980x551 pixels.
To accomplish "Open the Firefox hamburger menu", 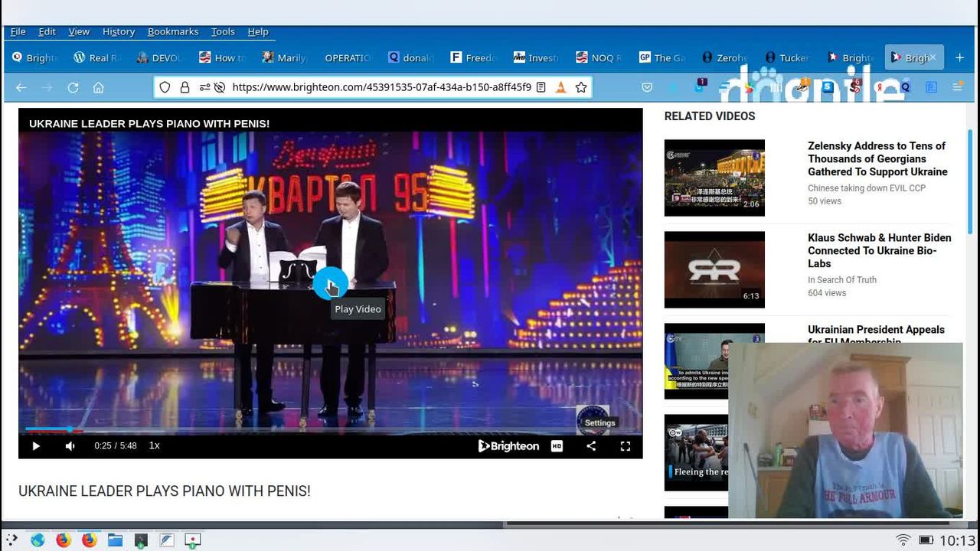I will (957, 87).
